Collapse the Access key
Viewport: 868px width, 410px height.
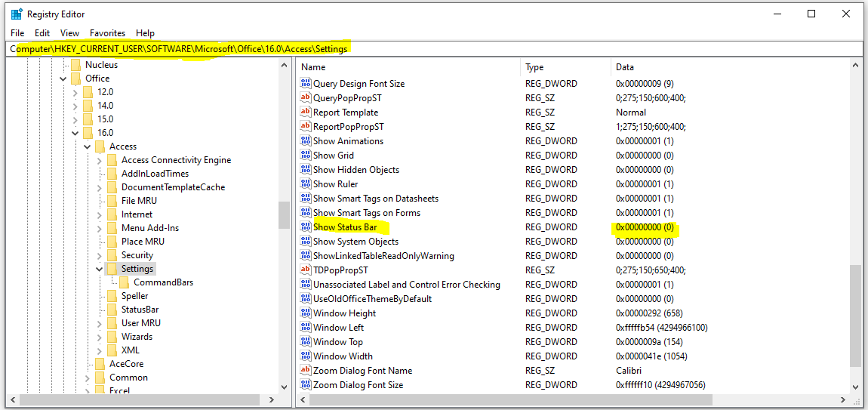[88, 146]
